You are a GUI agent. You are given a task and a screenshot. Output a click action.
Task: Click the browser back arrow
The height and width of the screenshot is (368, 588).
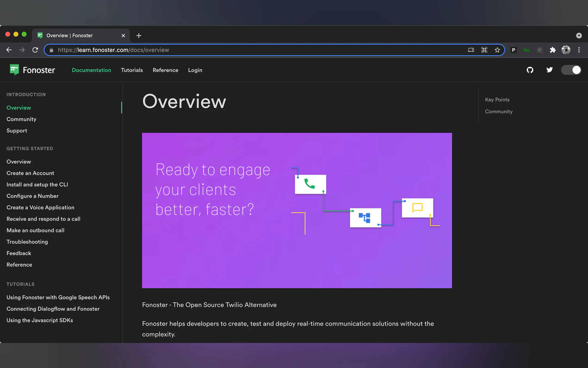9,50
